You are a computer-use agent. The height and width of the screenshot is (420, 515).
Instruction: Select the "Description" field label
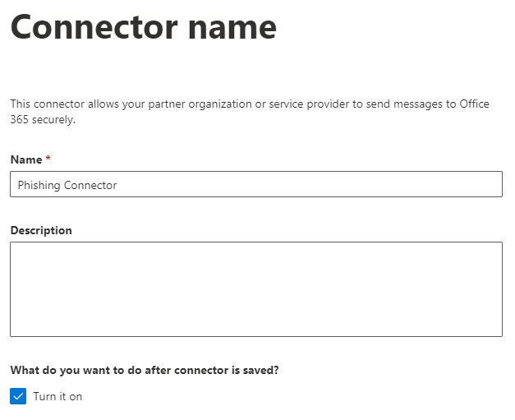[41, 230]
